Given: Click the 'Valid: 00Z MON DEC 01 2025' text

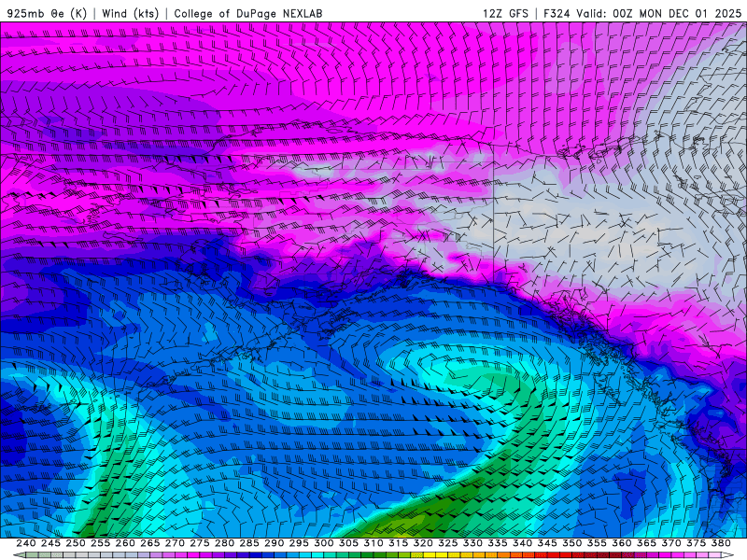Looking at the screenshot, I should (x=659, y=13).
